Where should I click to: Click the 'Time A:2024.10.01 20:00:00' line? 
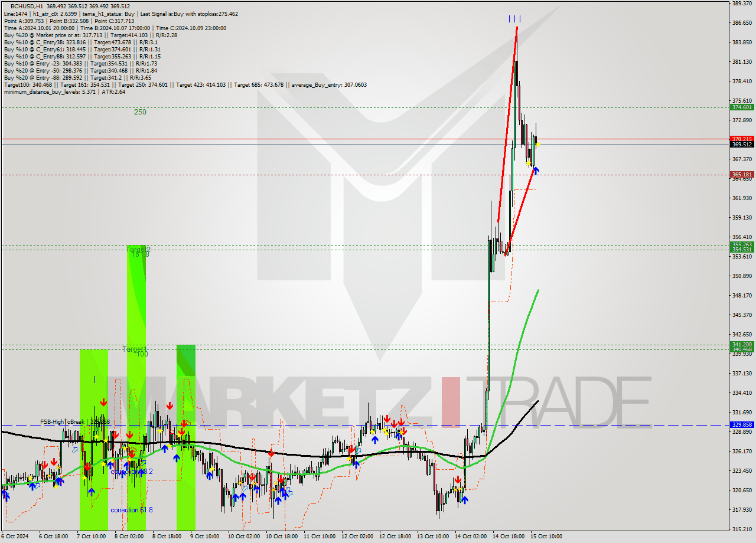(39, 28)
